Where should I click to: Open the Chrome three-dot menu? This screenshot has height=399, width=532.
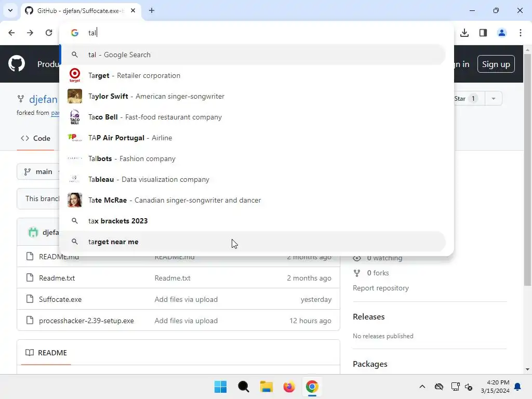[x=521, y=33]
